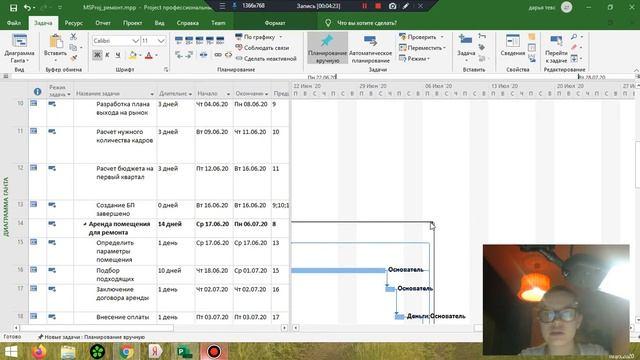Select the Format Painter brush icon

pyautogui.click(x=73, y=58)
